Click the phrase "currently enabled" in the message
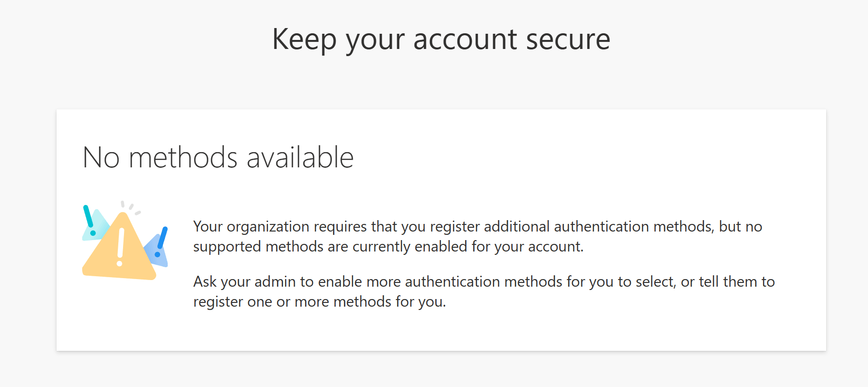Viewport: 868px width, 387px height. (410, 247)
